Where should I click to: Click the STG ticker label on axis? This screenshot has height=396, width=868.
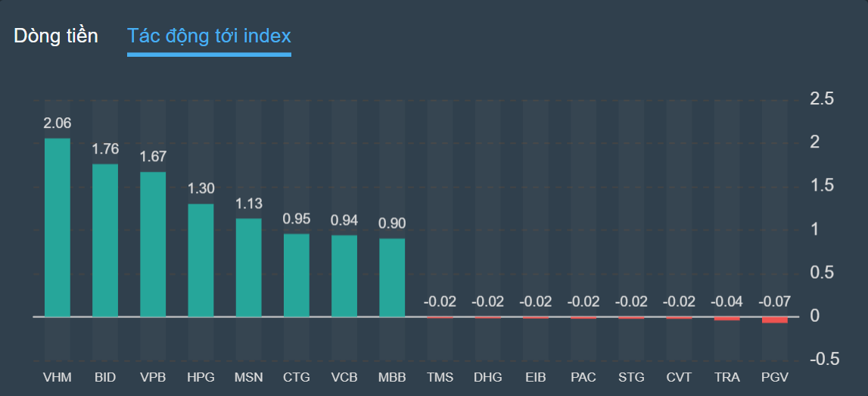point(631,376)
